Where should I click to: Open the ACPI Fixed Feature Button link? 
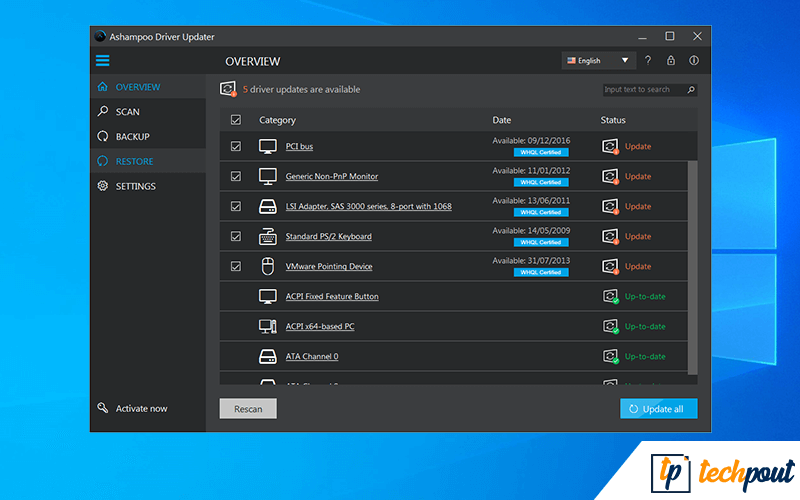[x=332, y=296]
